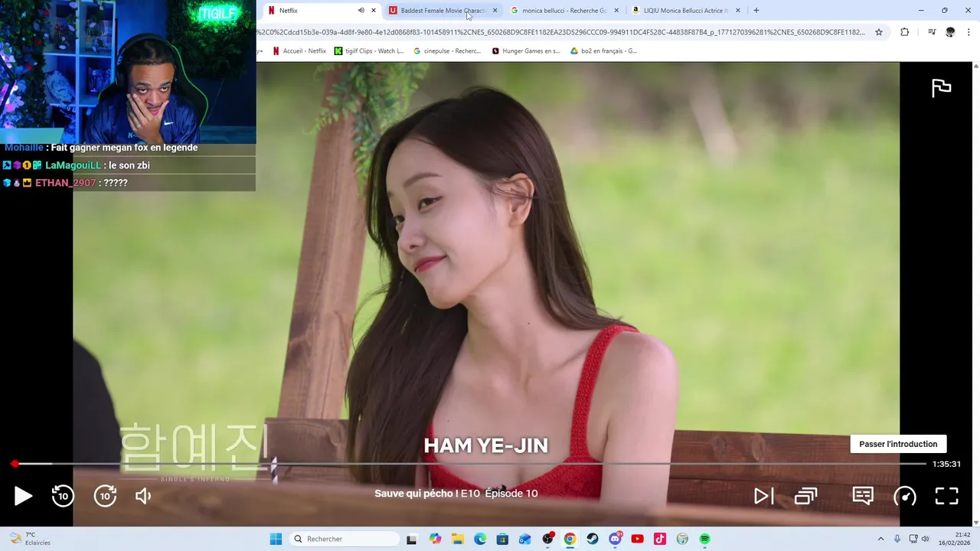
Task: Open Spotify from taskbar
Action: coord(704,539)
